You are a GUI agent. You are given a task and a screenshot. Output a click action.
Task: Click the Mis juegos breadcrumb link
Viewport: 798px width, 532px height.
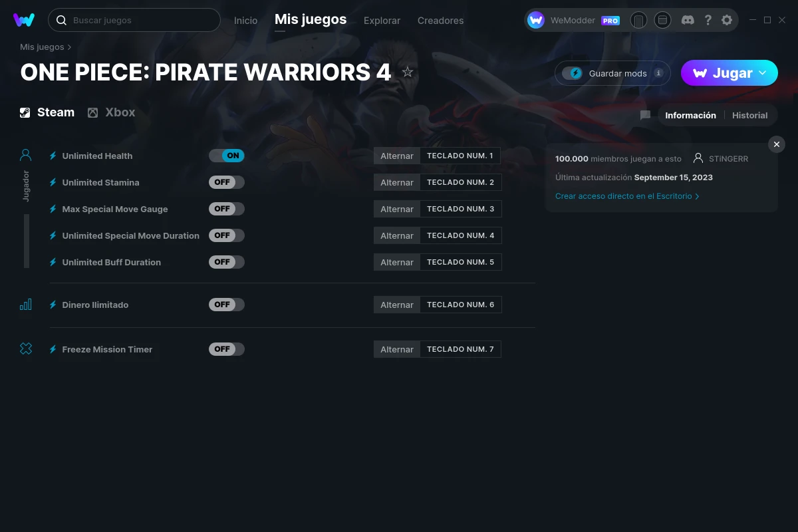coord(42,47)
